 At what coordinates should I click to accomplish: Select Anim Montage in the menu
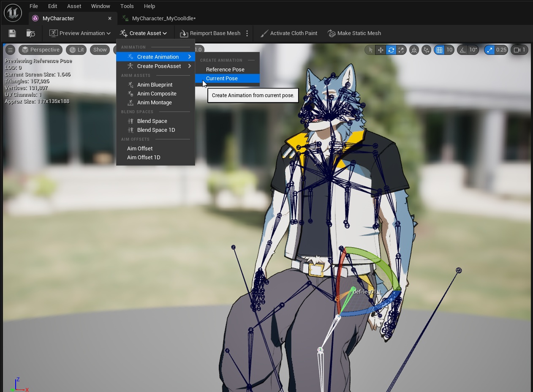(154, 103)
